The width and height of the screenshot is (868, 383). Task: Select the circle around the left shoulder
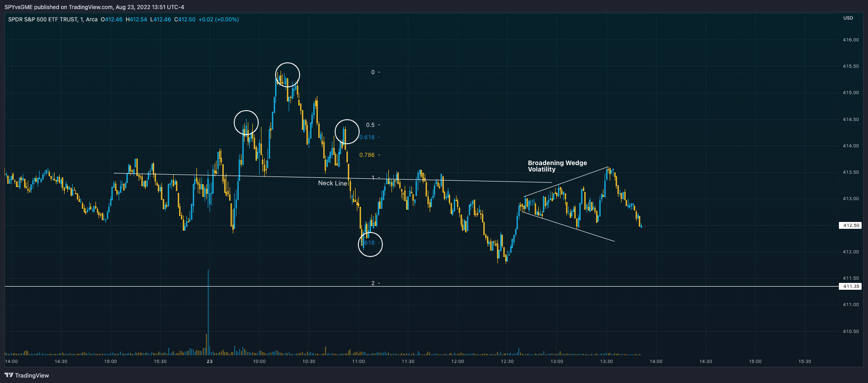(246, 123)
